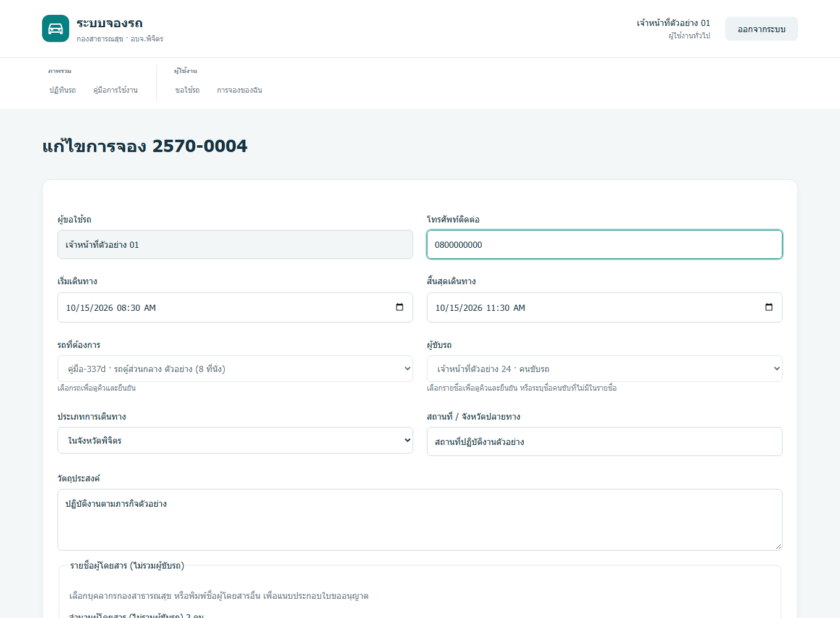Open คู่มือการใช้งาน menu item
Viewport: 840px width, 618px height.
(115, 90)
